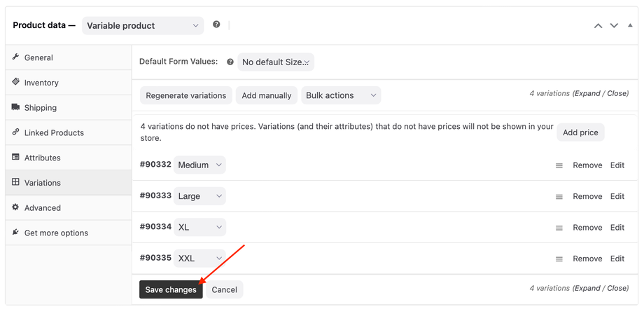Go to the Linked Products tab
The width and height of the screenshot is (644, 309).
point(54,132)
